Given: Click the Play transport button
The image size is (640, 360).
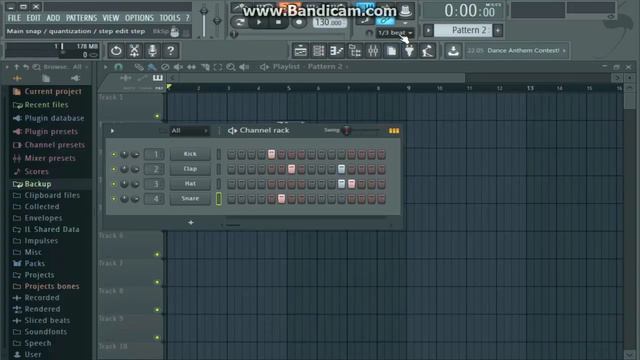Looking at the screenshot, I should click(x=259, y=22).
